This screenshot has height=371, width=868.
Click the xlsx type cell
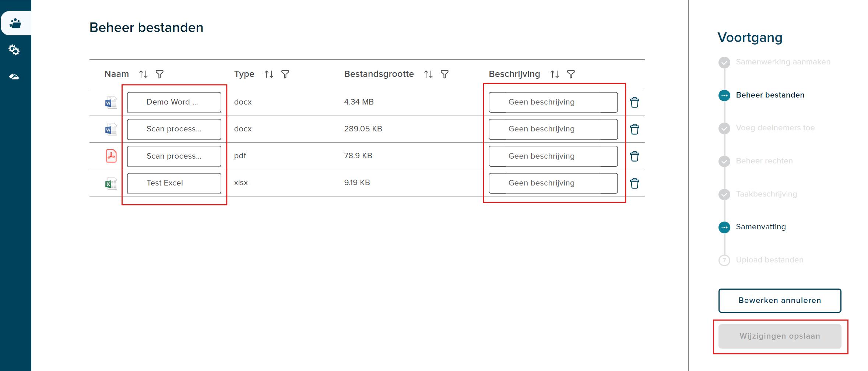[241, 183]
